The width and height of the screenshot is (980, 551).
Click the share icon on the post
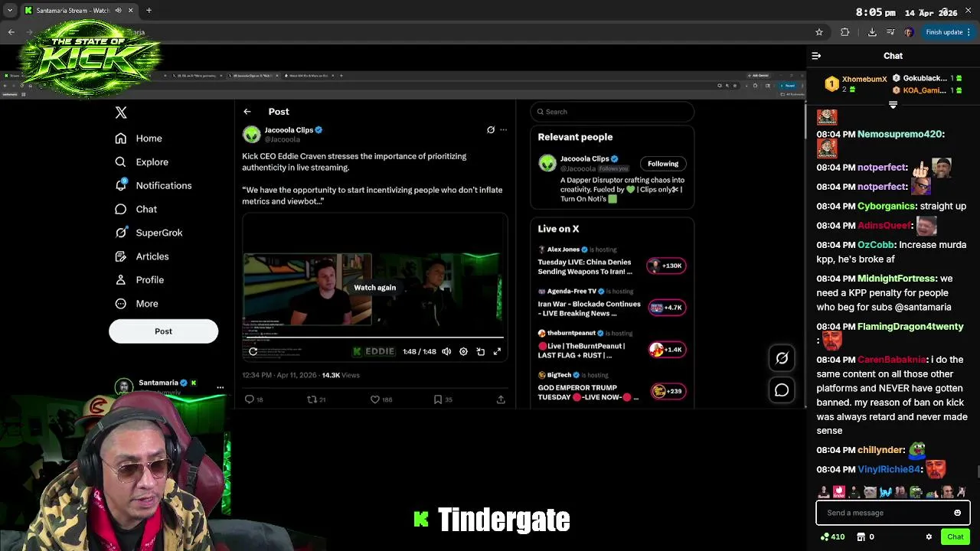501,399
